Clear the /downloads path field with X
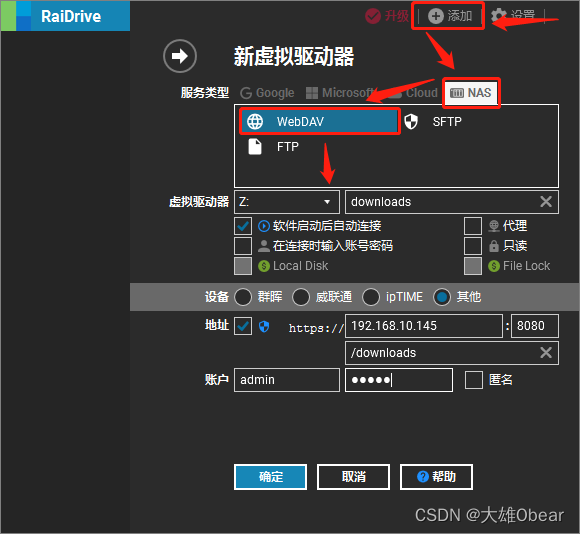 coord(546,352)
